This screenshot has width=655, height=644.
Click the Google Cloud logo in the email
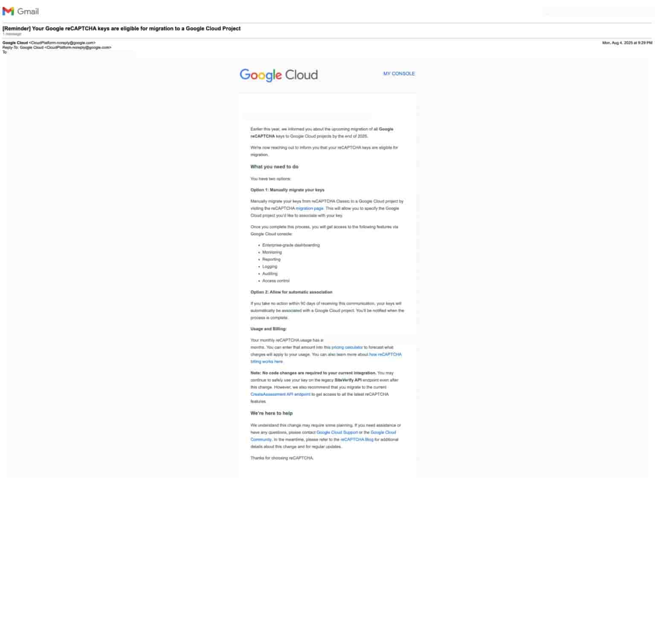pyautogui.click(x=278, y=75)
